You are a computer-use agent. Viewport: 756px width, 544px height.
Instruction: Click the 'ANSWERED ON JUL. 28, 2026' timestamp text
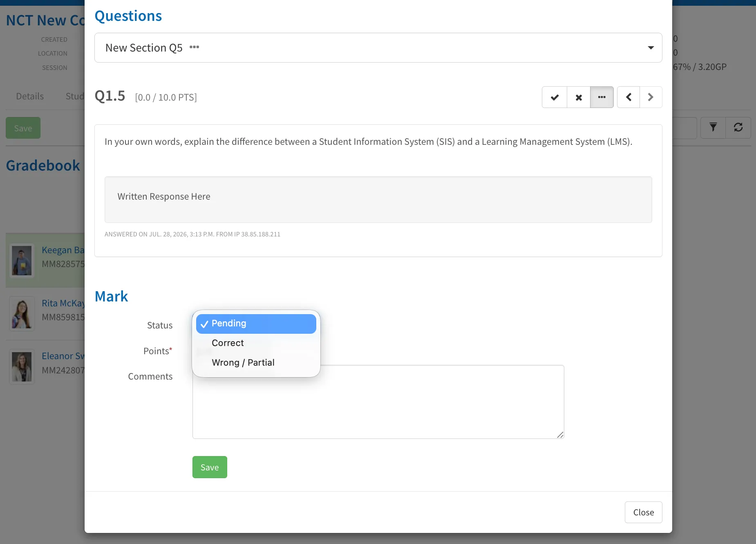coord(192,234)
